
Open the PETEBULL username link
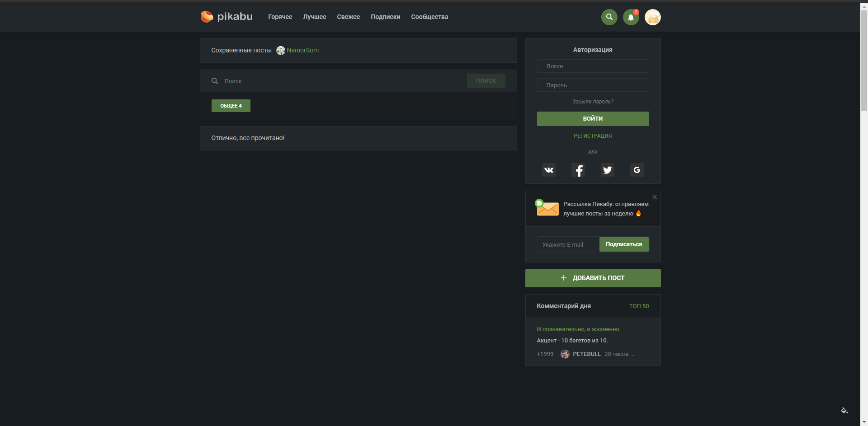[x=587, y=354]
